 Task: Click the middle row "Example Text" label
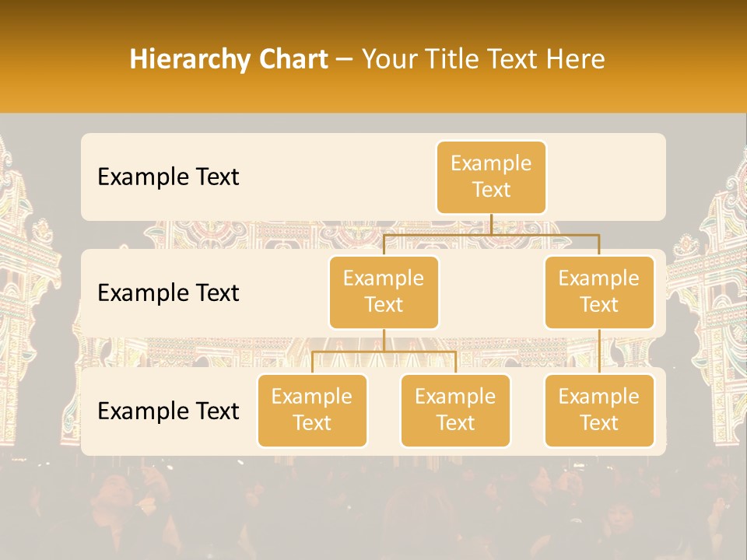pos(168,293)
